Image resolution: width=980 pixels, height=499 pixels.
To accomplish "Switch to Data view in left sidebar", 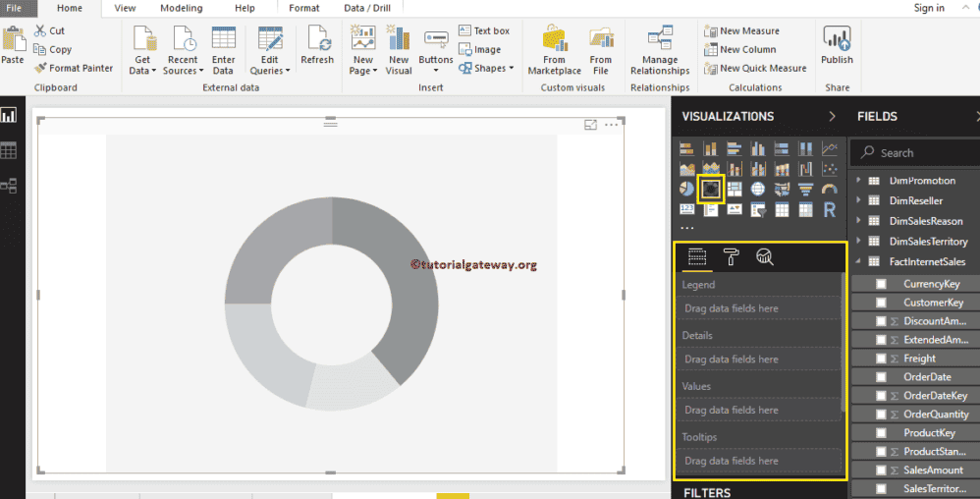I will pos(9,150).
